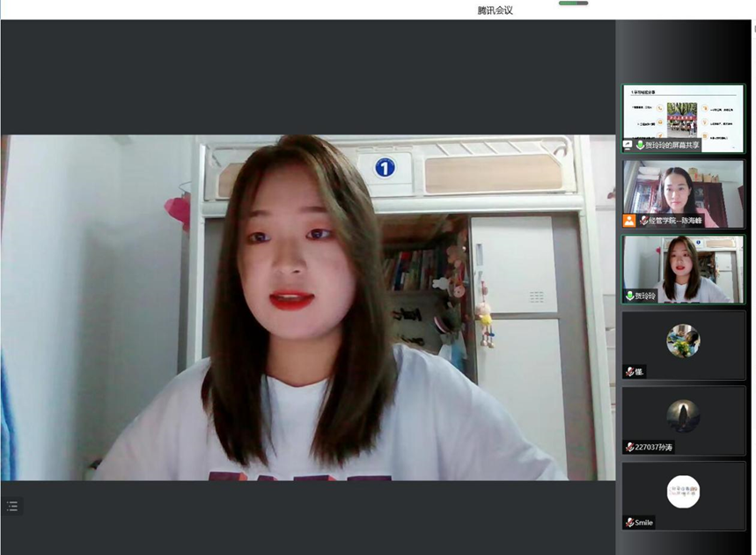Click the green indicator bar at the top
This screenshot has width=756, height=555.
click(573, 4)
